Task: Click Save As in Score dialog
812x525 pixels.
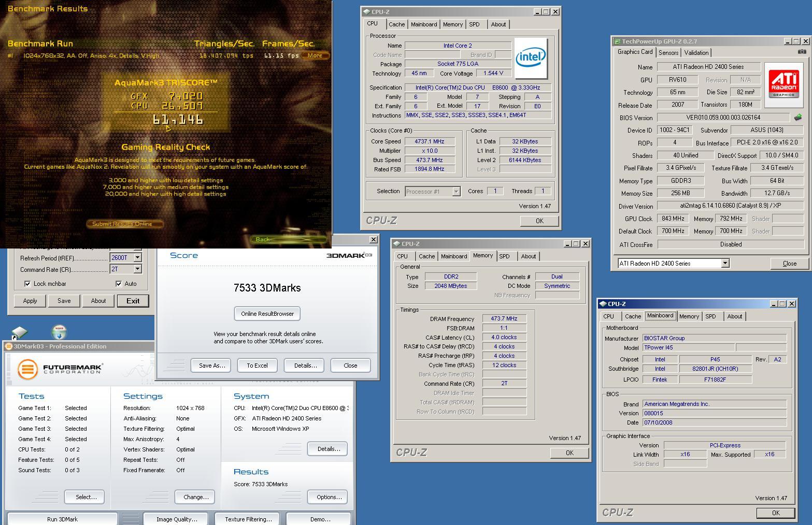Action: pyautogui.click(x=210, y=366)
